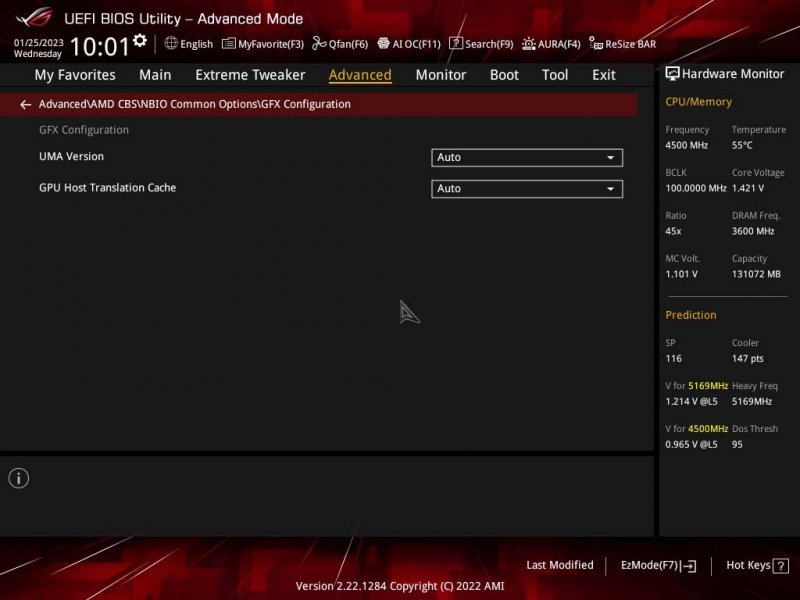The height and width of the screenshot is (600, 800).
Task: Click the 55°C temperature value
Action: click(x=742, y=145)
